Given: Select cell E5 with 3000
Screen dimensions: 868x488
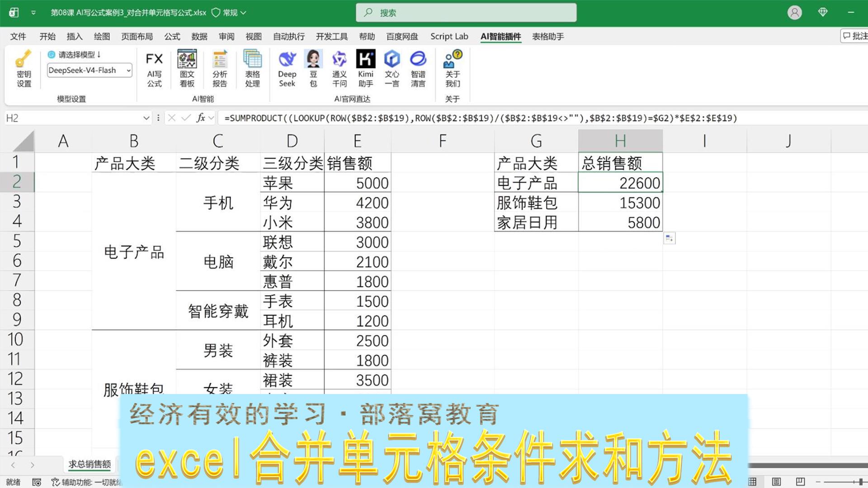Looking at the screenshot, I should coord(357,242).
